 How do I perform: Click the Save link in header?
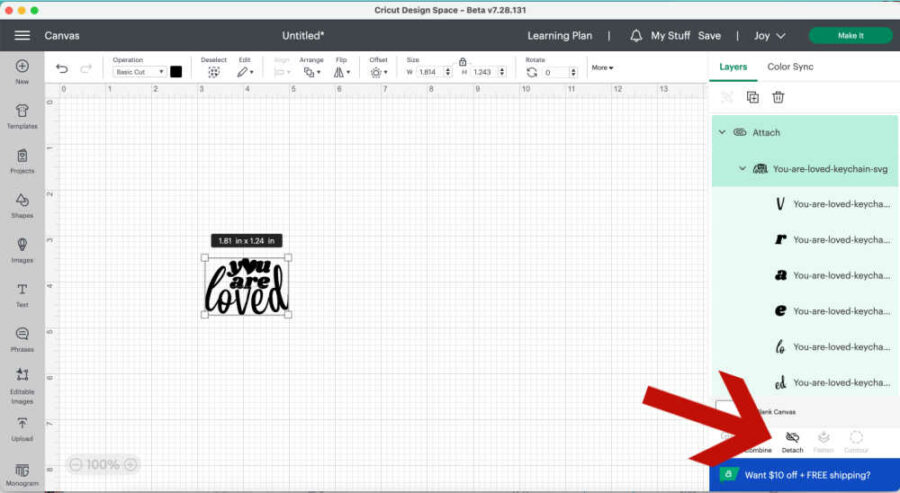(x=709, y=35)
